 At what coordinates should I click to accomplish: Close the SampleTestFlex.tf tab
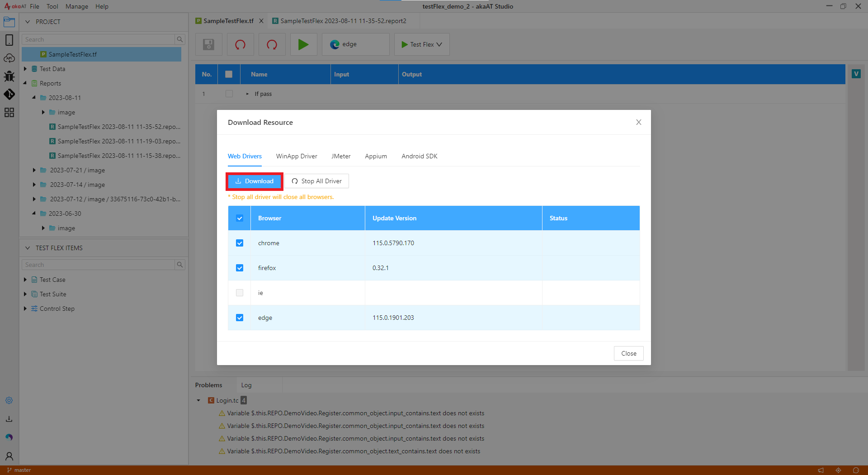click(261, 21)
